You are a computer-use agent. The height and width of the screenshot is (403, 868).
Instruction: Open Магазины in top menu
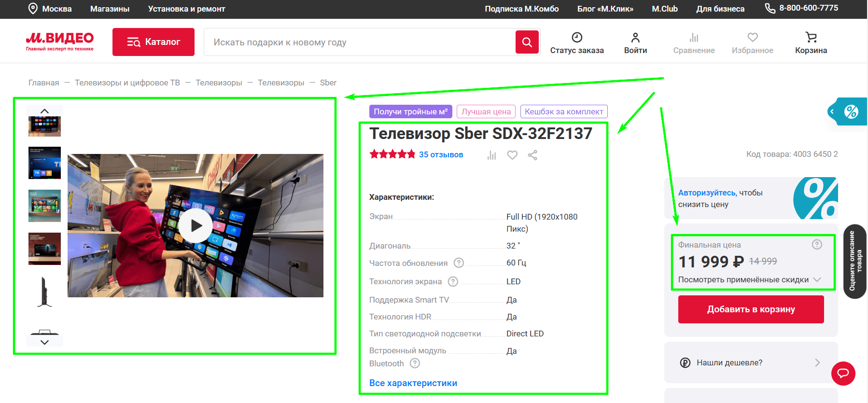point(110,9)
